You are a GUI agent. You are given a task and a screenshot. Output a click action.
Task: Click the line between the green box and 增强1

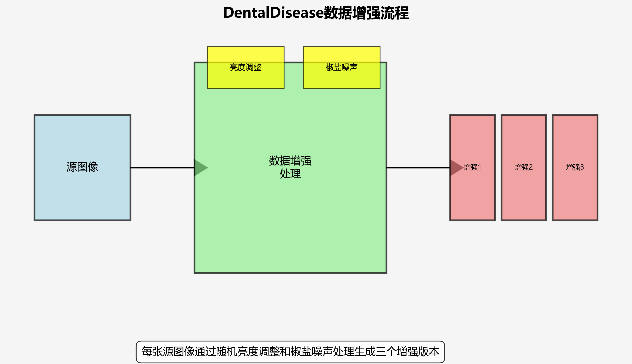click(x=418, y=168)
